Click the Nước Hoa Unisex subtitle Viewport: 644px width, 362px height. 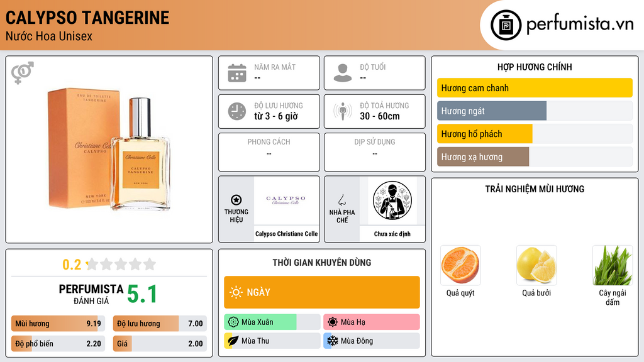pyautogui.click(x=49, y=36)
